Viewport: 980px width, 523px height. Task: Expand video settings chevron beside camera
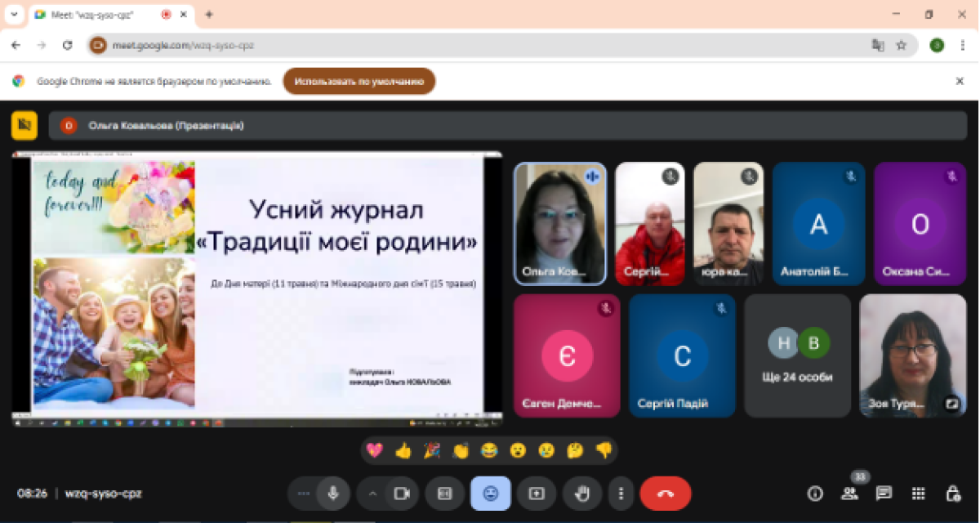point(373,494)
